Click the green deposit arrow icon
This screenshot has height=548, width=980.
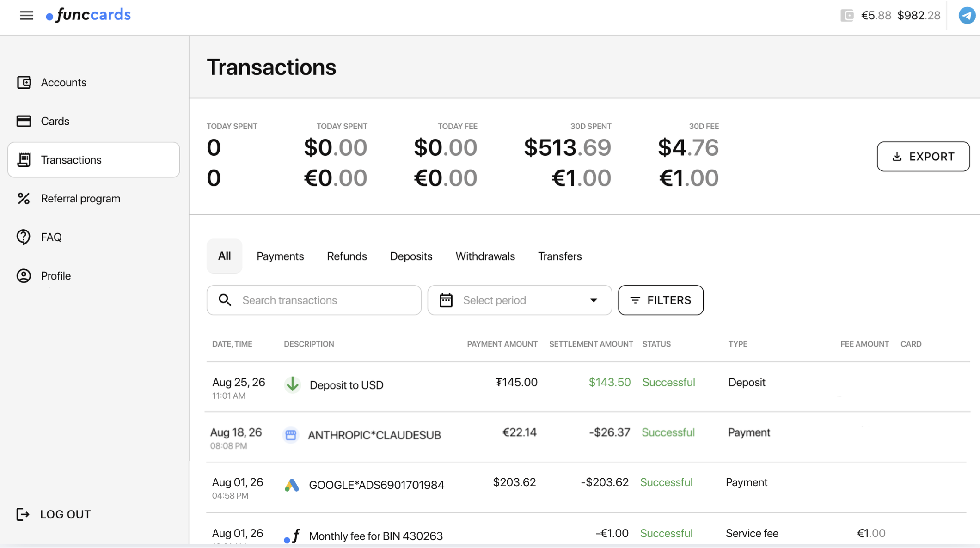pyautogui.click(x=292, y=384)
